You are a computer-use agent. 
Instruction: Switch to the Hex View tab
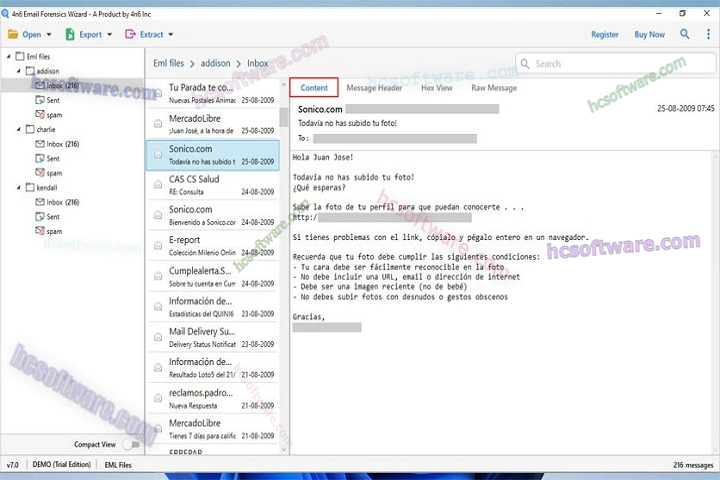[437, 88]
